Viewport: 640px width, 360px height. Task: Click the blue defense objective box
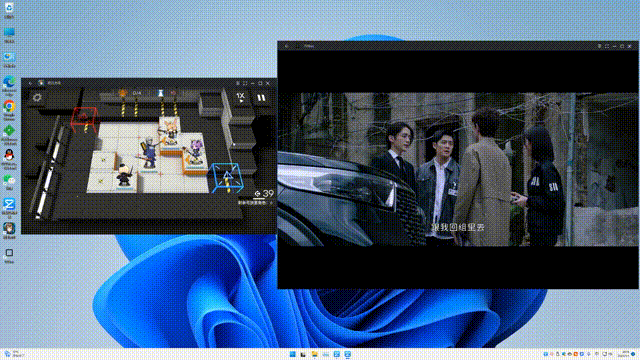pos(227,178)
